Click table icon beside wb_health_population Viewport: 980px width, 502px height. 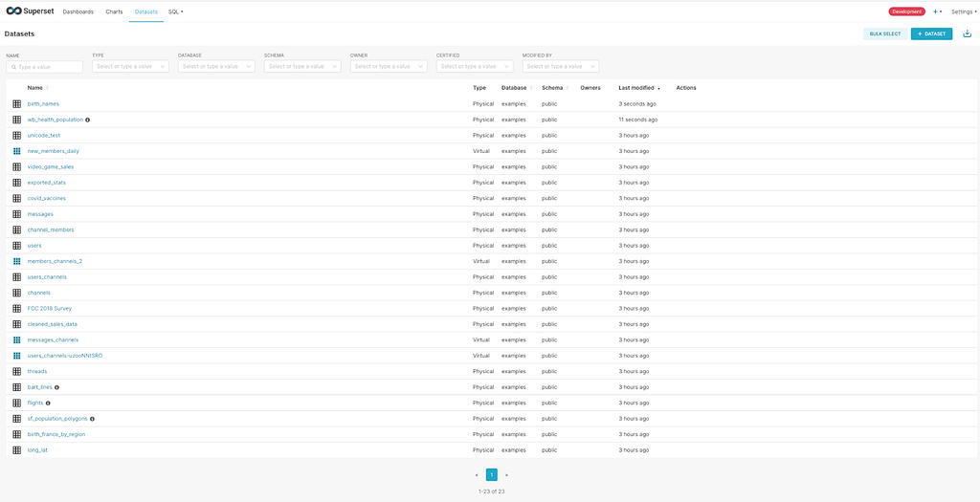tap(17, 120)
